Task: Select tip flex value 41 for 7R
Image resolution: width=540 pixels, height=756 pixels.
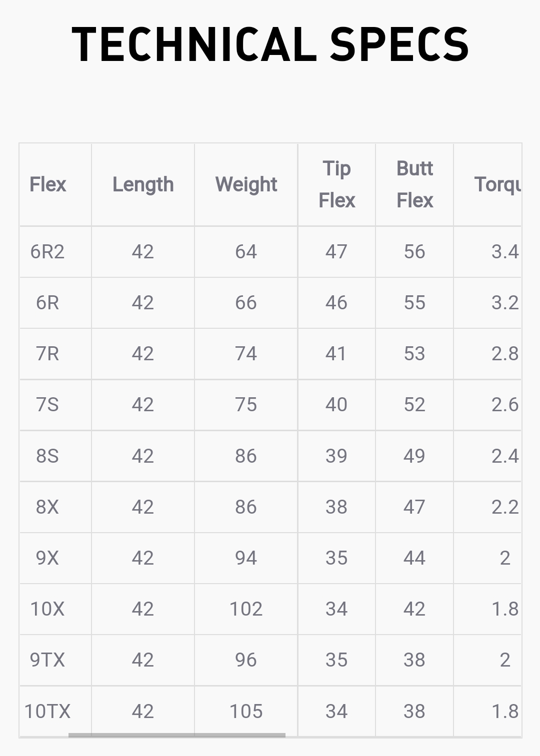Action: click(x=336, y=354)
